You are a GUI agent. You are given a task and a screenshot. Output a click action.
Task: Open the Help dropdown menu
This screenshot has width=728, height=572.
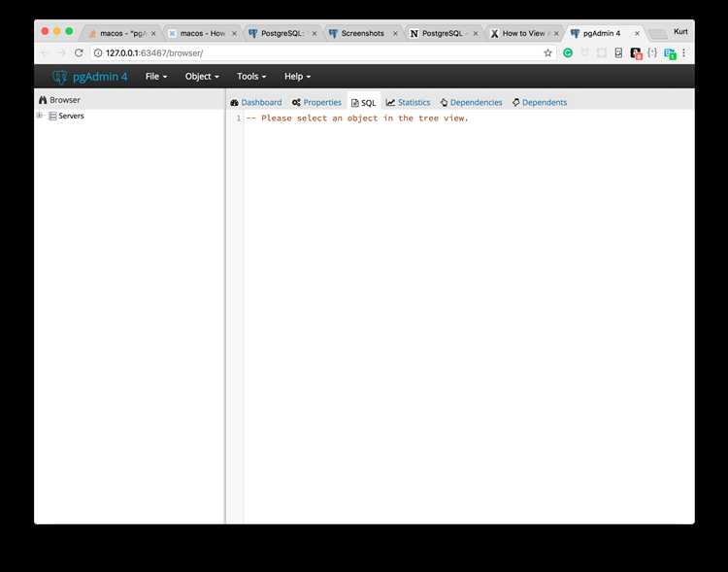click(x=297, y=77)
